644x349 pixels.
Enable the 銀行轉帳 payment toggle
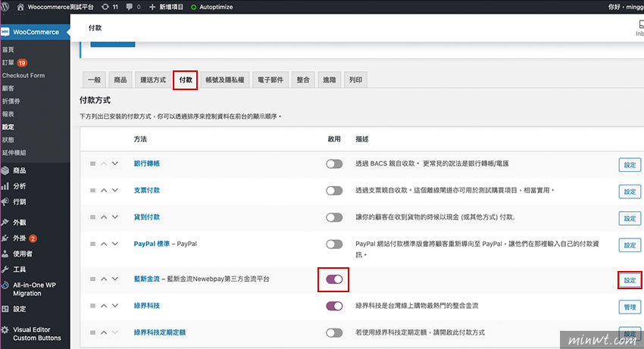pyautogui.click(x=334, y=164)
